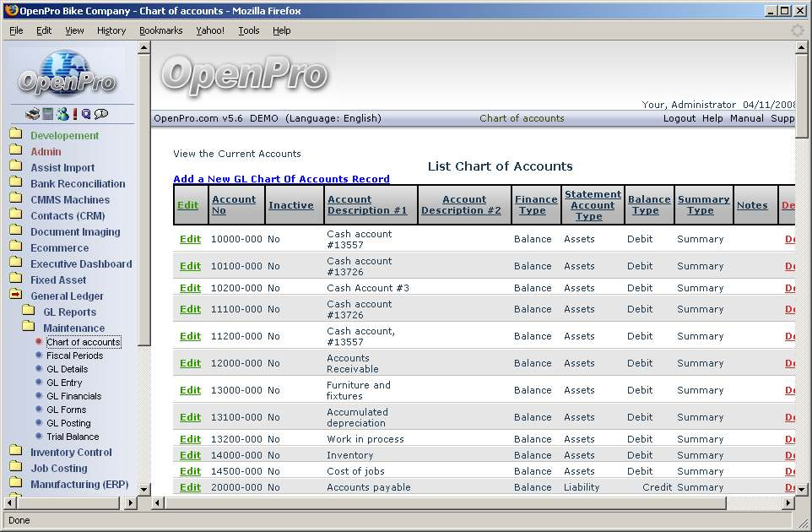812x532 pixels.
Task: Click the printer icon in sidebar toolbar
Action: point(32,114)
